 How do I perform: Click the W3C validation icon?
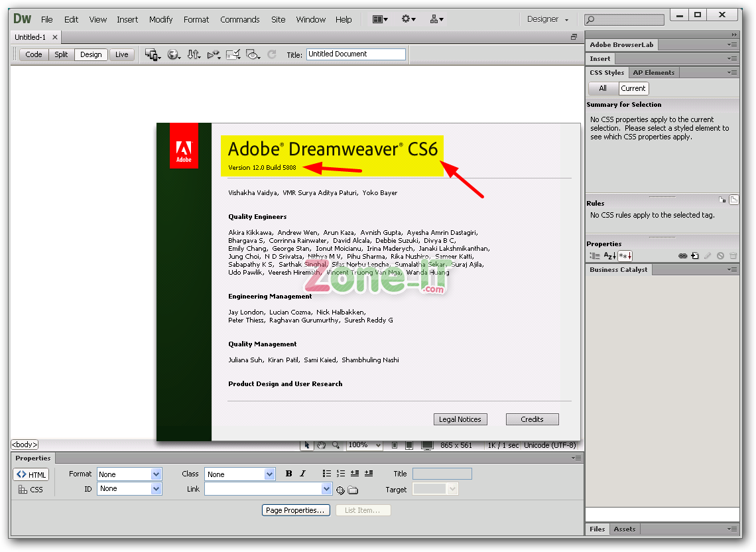coord(214,54)
